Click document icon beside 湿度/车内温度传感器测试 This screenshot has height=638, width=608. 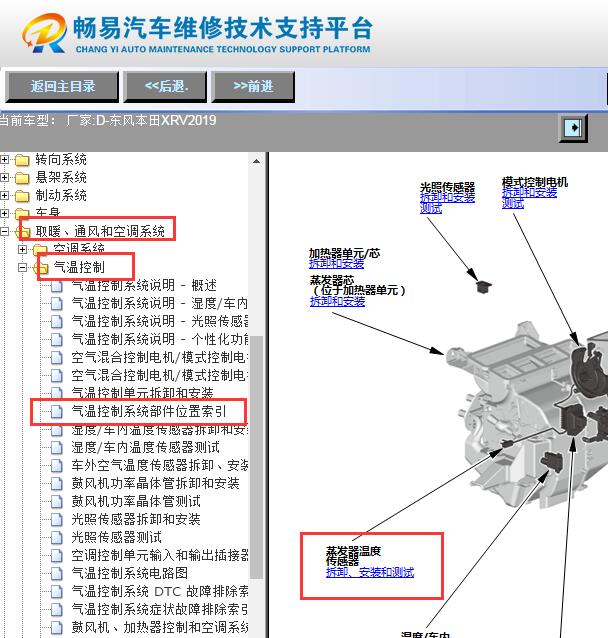[x=57, y=448]
